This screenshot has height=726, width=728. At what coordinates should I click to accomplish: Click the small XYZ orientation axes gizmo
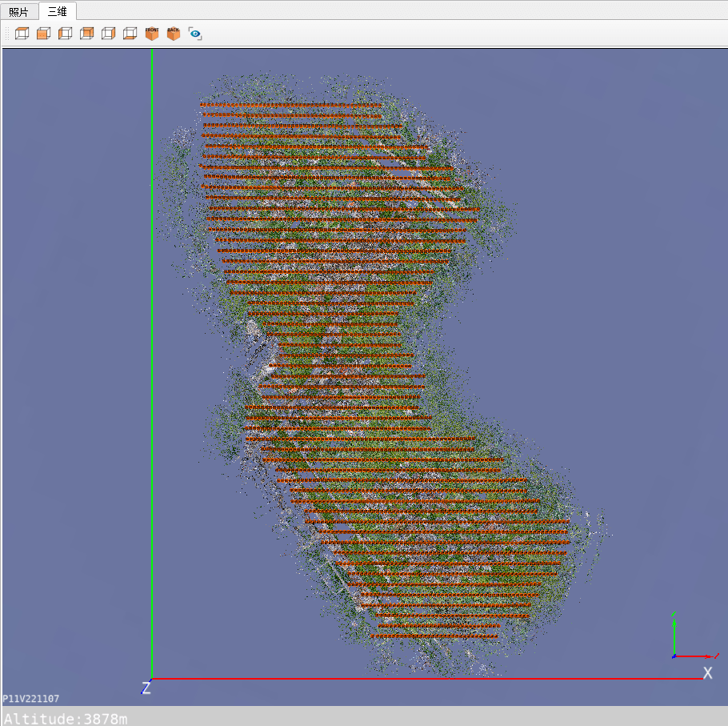[x=695, y=636]
